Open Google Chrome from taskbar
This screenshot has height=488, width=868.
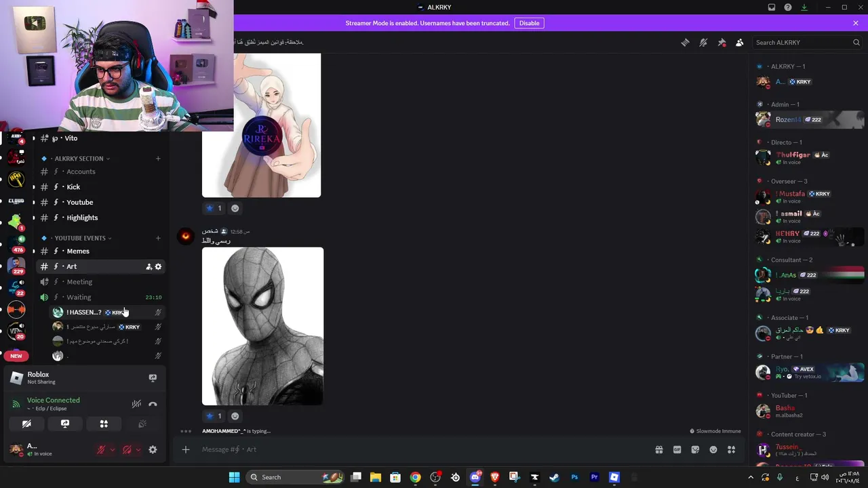(415, 477)
